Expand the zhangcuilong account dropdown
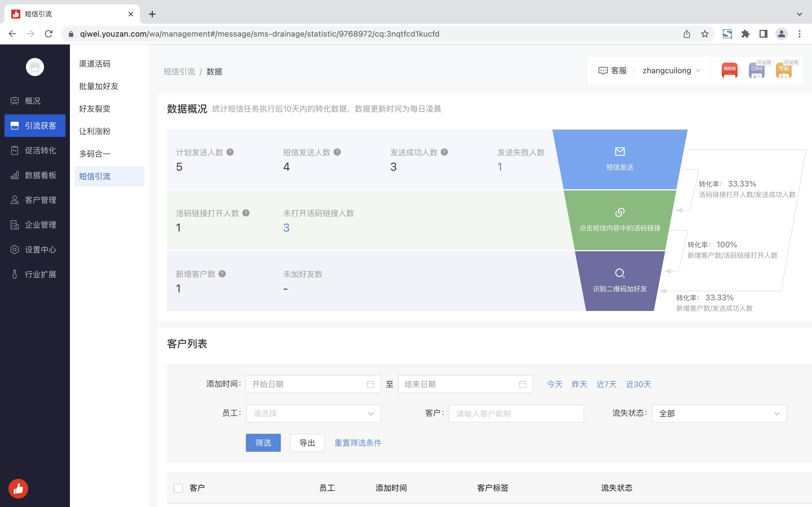812x507 pixels. 699,70
